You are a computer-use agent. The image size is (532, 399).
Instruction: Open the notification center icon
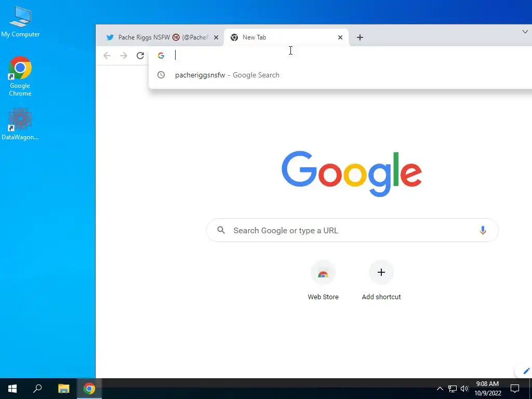click(515, 389)
